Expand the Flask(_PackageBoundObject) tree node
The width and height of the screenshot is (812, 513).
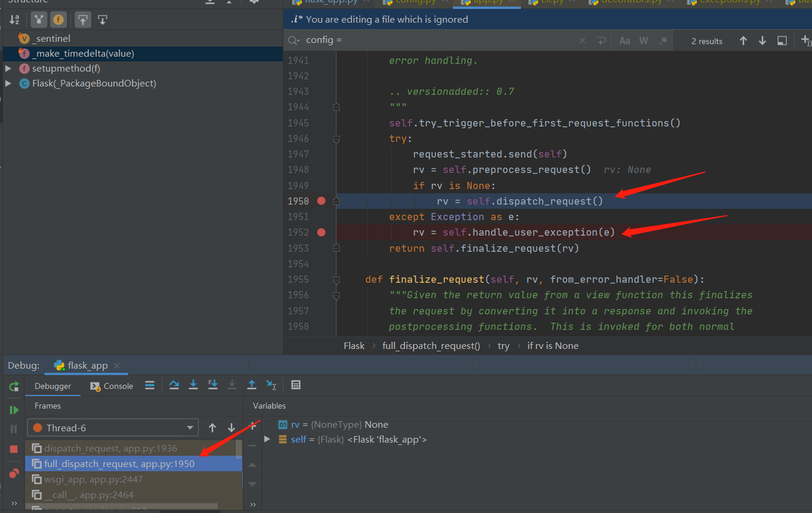point(8,84)
